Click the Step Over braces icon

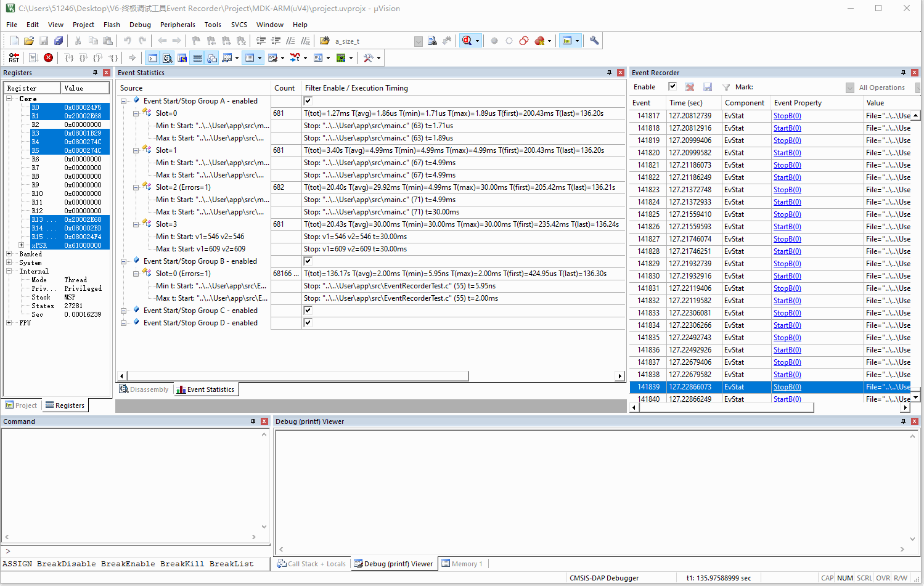pos(83,58)
